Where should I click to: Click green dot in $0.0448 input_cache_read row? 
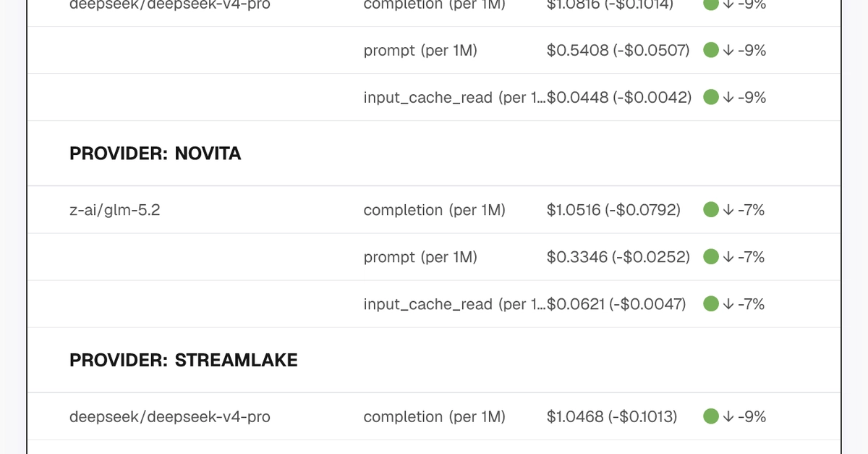[x=710, y=97]
